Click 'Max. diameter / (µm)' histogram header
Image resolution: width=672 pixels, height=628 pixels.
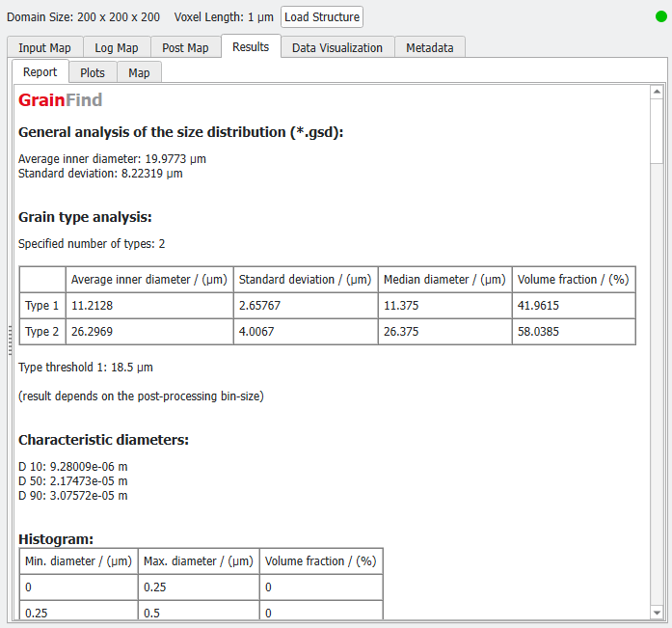(x=199, y=561)
